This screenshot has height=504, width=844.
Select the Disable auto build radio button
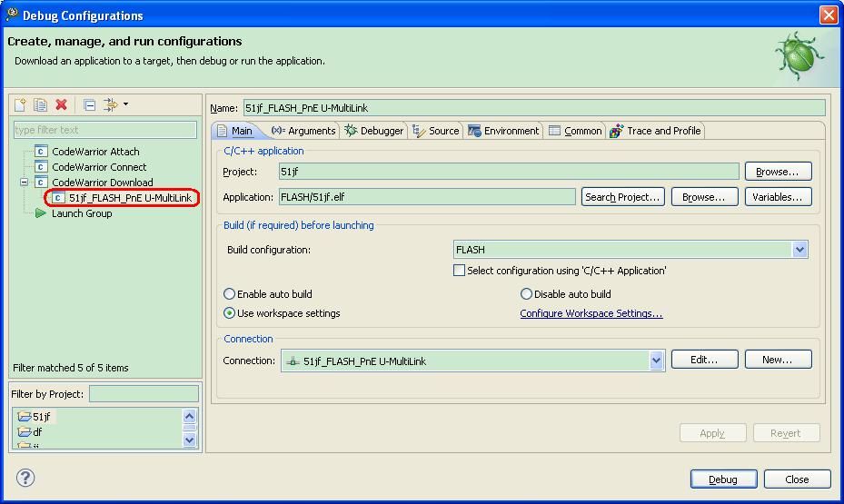526,293
